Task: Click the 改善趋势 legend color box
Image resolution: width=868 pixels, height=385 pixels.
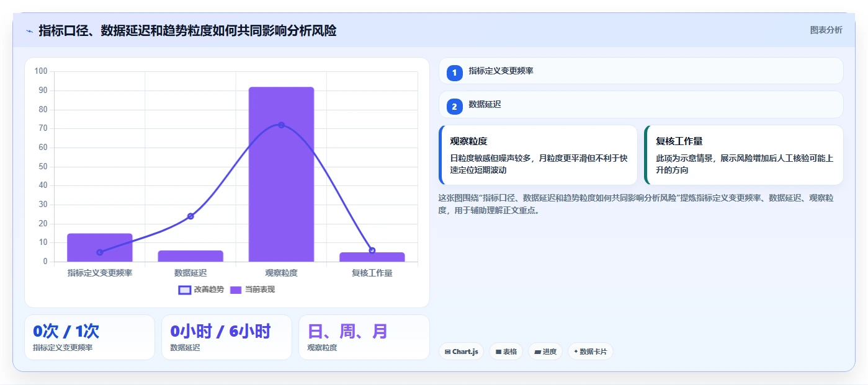Action: pos(184,290)
